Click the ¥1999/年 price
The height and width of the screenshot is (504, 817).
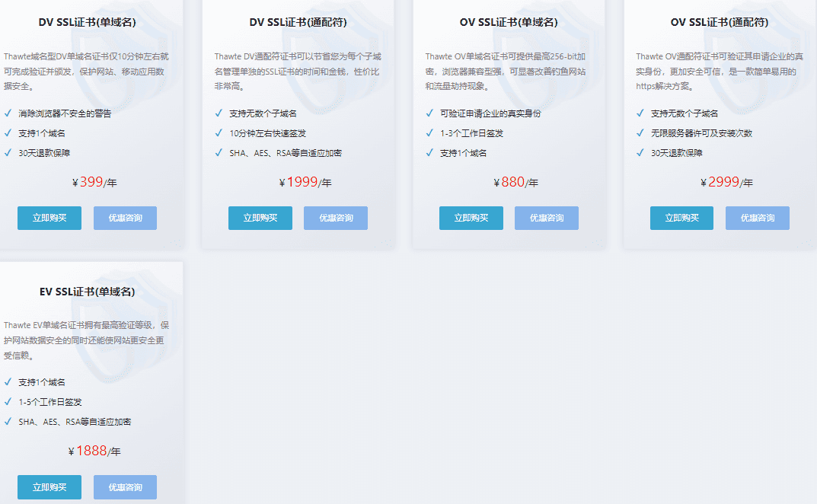tap(305, 182)
